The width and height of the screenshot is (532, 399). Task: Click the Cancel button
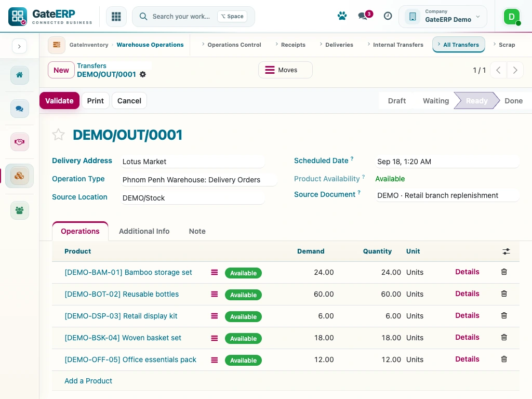click(x=129, y=101)
